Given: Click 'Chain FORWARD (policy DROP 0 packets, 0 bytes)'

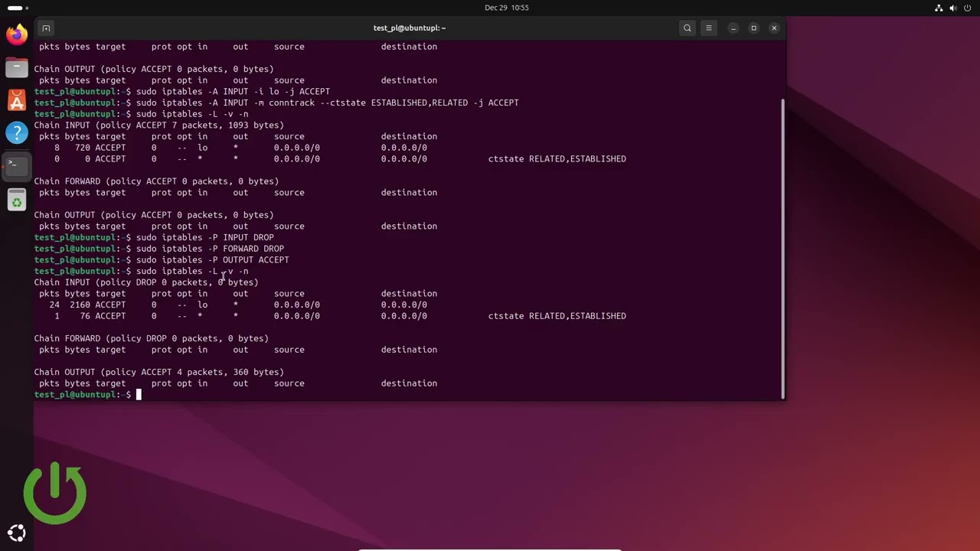Looking at the screenshot, I should tap(151, 338).
